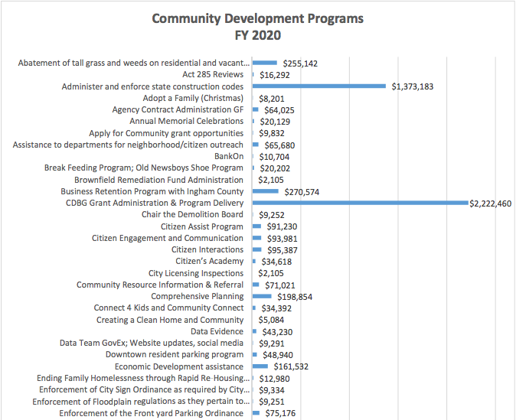Select the Abatement of tall grass label
The width and height of the screenshot is (516, 420).
(x=134, y=63)
